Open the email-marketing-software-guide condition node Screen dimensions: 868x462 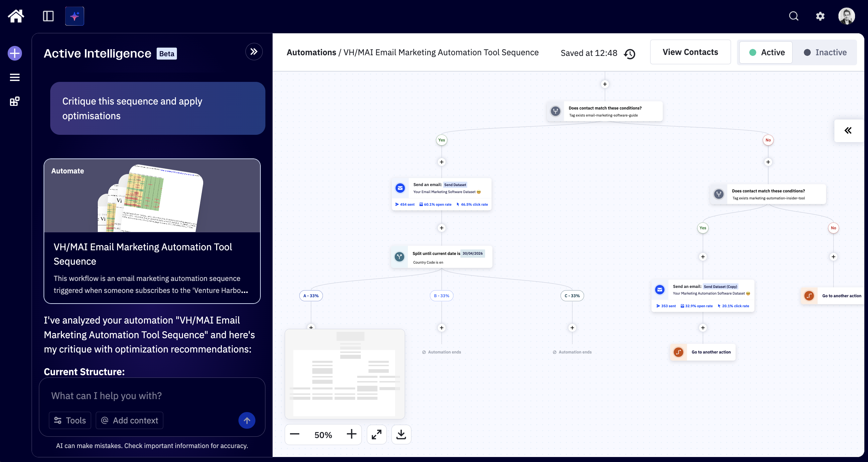(605, 111)
